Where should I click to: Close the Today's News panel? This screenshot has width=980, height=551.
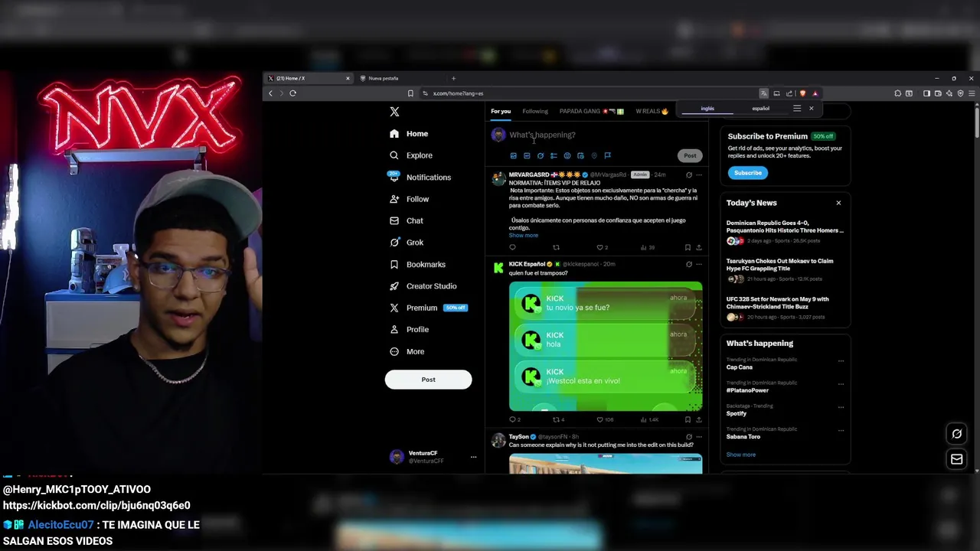pos(838,204)
